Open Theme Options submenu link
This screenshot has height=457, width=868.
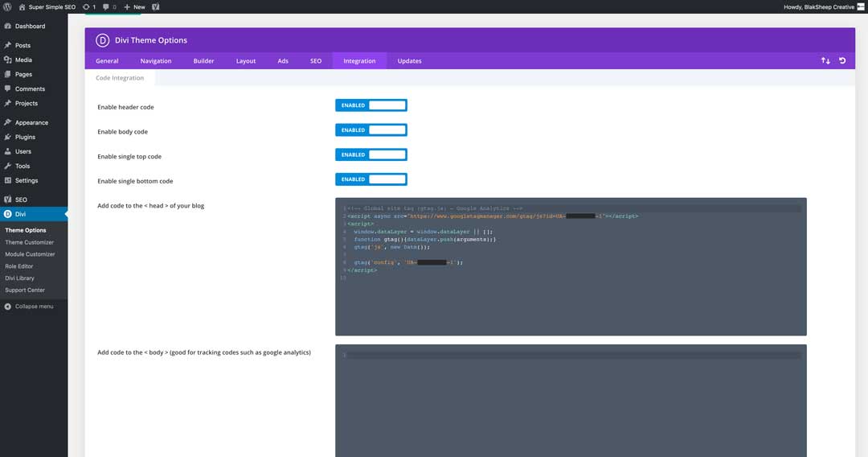(x=26, y=230)
